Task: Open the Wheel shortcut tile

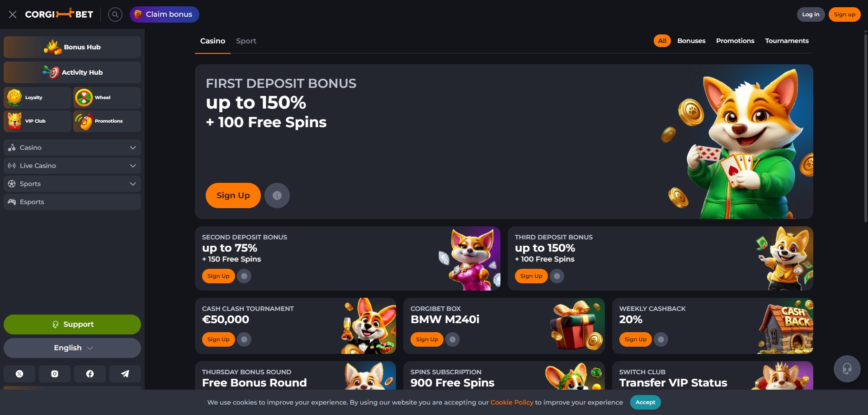Action: (x=107, y=97)
